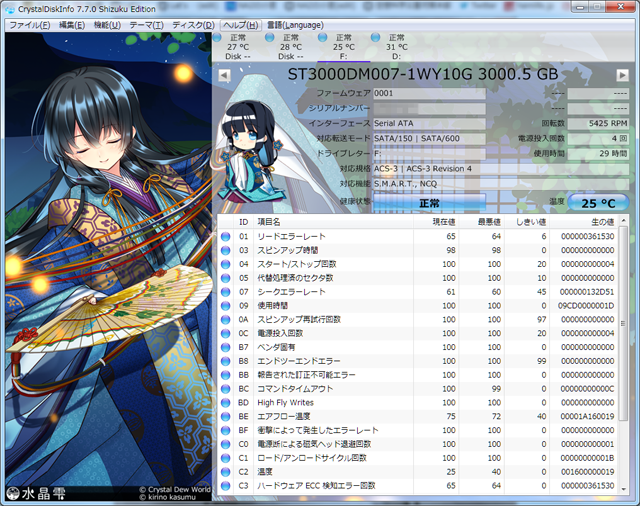Click the ACS-3 Revision 4 standard field
Image resolution: width=640 pixels, height=506 pixels.
[501, 169]
